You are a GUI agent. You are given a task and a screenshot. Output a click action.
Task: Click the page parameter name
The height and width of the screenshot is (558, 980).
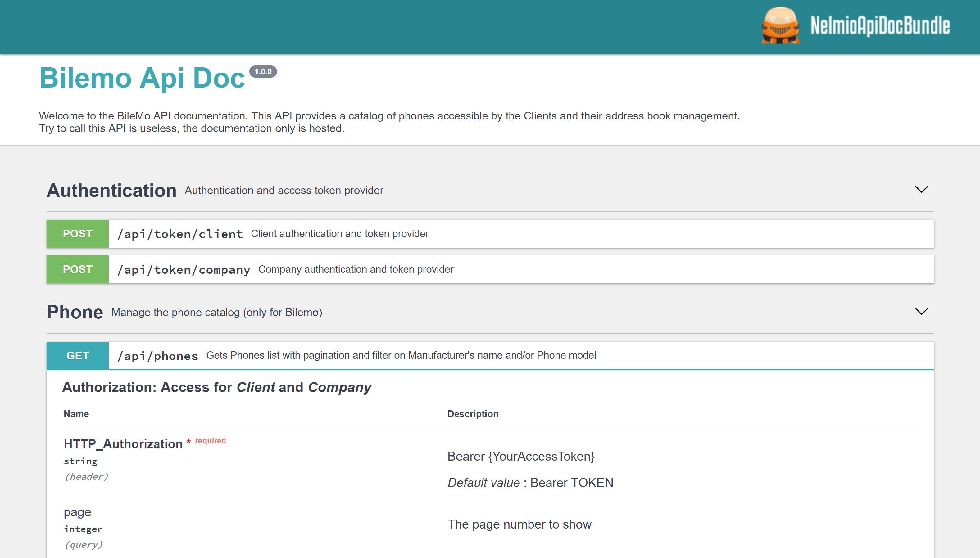[77, 512]
